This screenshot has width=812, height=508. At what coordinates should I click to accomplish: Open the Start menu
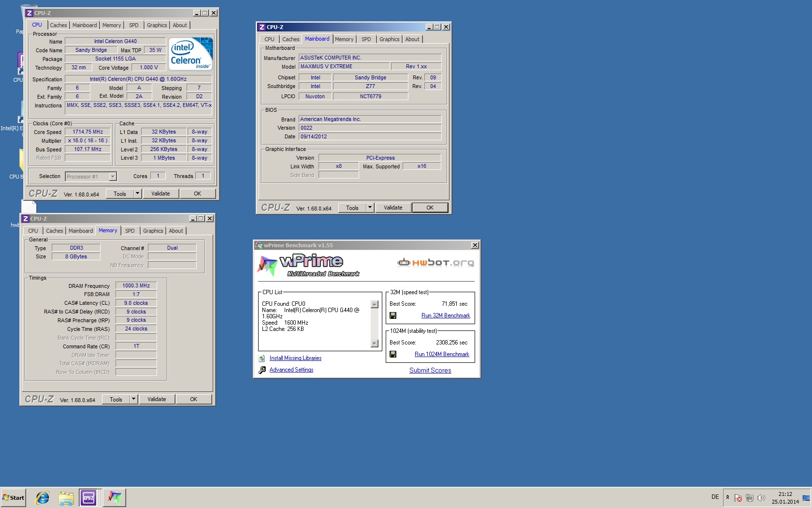click(x=14, y=497)
